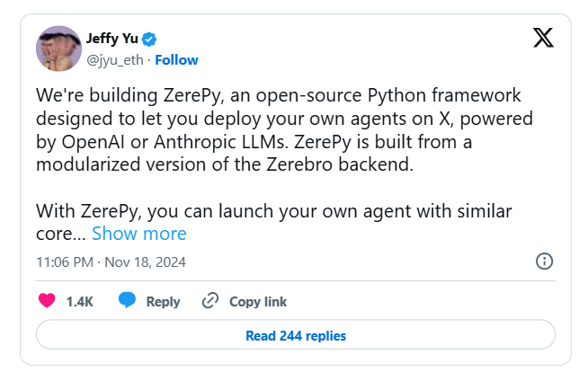Open the tweet info circle icon
The image size is (588, 381).
[x=544, y=261]
